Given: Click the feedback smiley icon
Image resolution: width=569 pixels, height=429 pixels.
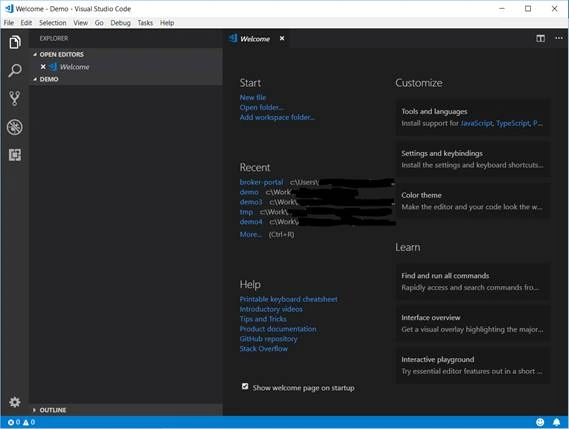Looking at the screenshot, I should pos(540,422).
